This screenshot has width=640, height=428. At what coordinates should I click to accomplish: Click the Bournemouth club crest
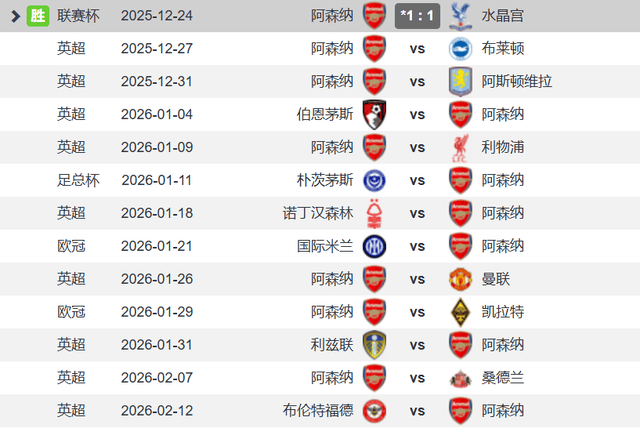pyautogui.click(x=374, y=114)
